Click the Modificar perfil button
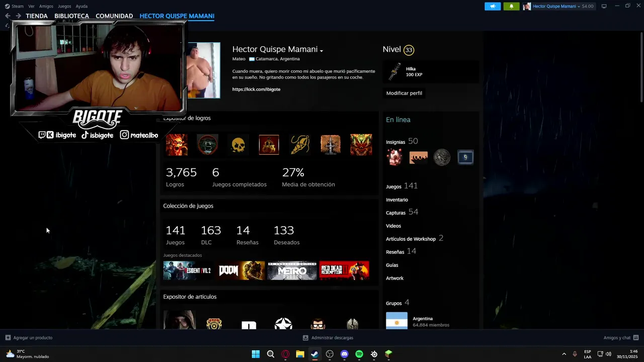Image resolution: width=644 pixels, height=362 pixels. tap(404, 93)
